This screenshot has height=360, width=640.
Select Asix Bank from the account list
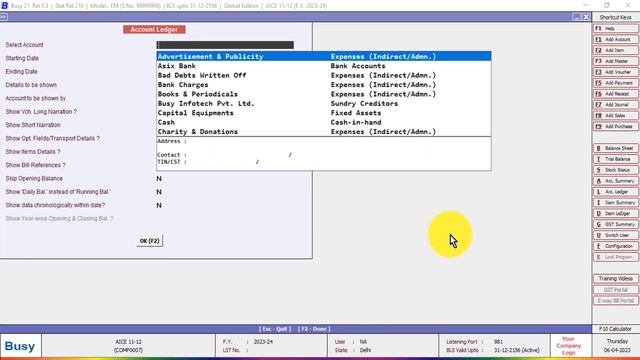[324, 66]
